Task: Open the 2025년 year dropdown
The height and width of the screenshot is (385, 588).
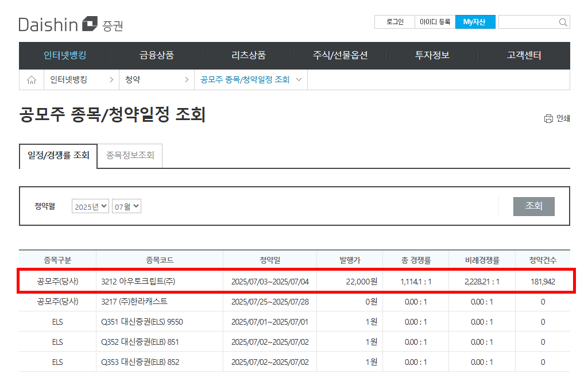Action: (89, 206)
